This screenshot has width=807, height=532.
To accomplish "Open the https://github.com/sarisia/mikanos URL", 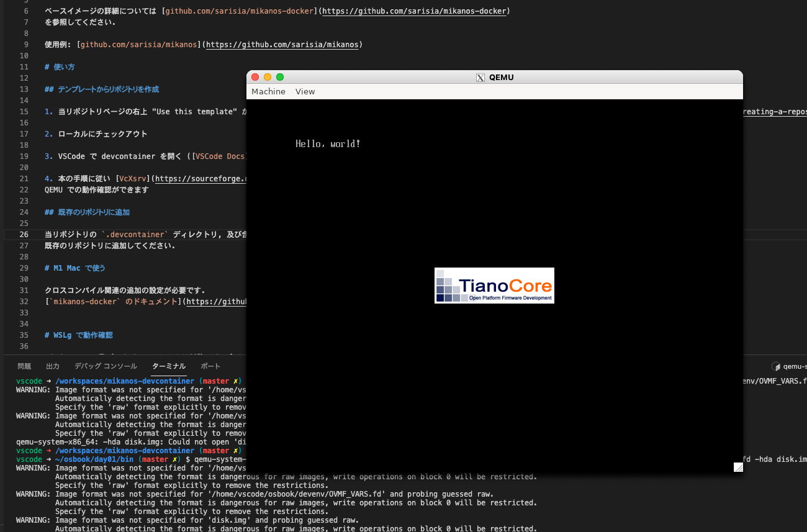I will tap(282, 45).
